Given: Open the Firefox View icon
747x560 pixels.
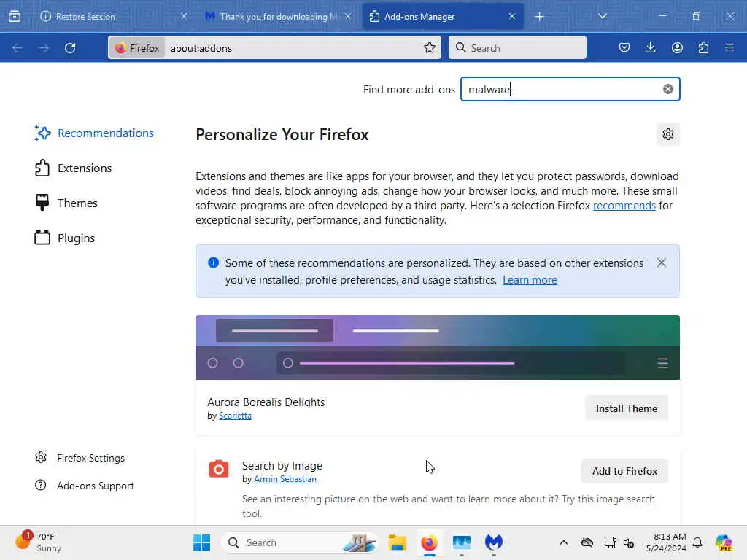Looking at the screenshot, I should click(x=15, y=16).
